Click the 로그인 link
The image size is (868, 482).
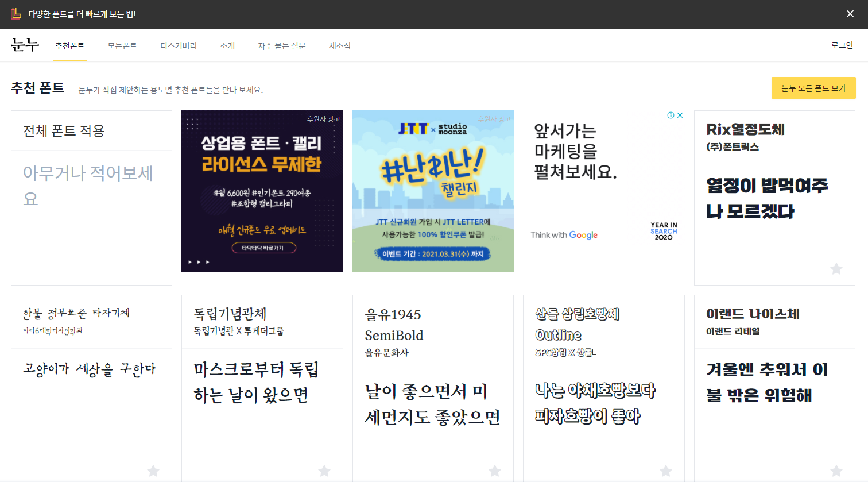point(842,45)
